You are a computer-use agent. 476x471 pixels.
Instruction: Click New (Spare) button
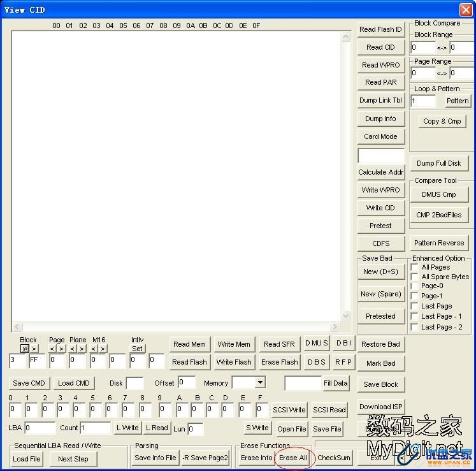tap(380, 294)
